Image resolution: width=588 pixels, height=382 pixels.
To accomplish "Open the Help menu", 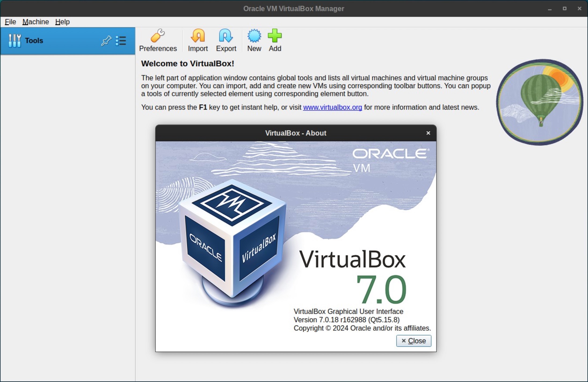I will 62,22.
